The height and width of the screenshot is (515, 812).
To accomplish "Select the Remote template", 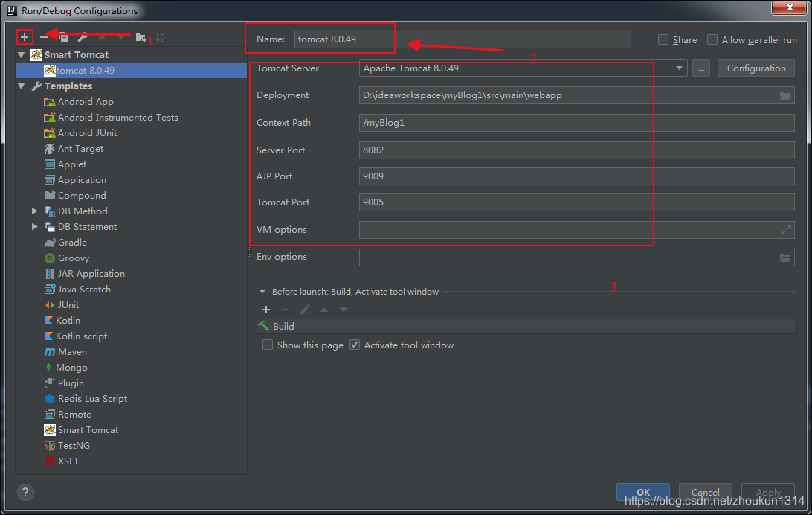I will (68, 415).
